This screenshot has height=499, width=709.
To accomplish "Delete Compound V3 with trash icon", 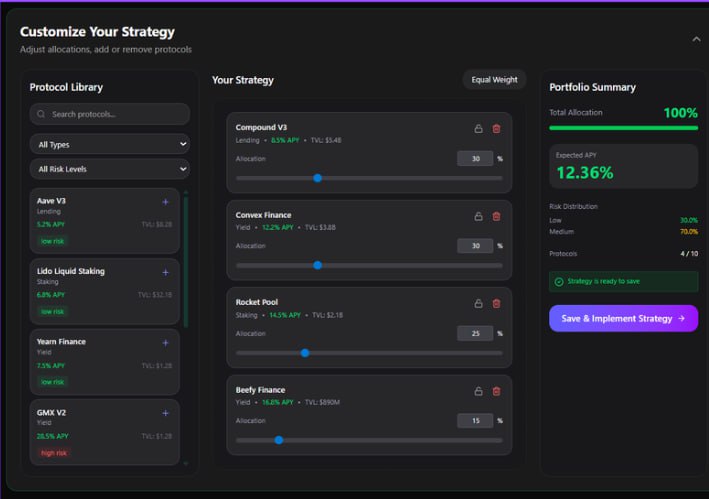I will tap(496, 128).
